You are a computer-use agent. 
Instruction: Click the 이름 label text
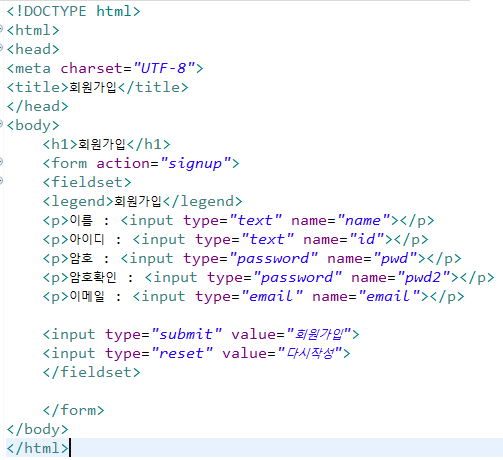(81, 220)
